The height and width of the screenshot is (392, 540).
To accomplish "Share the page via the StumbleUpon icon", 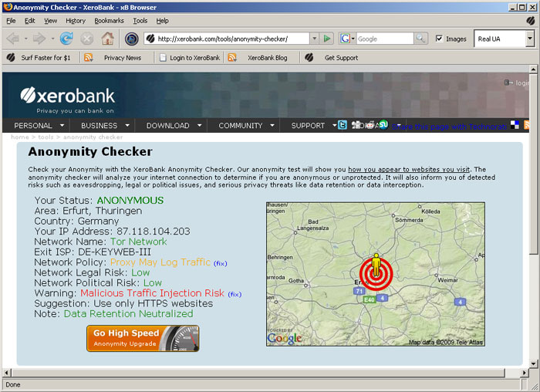I will click(x=383, y=124).
